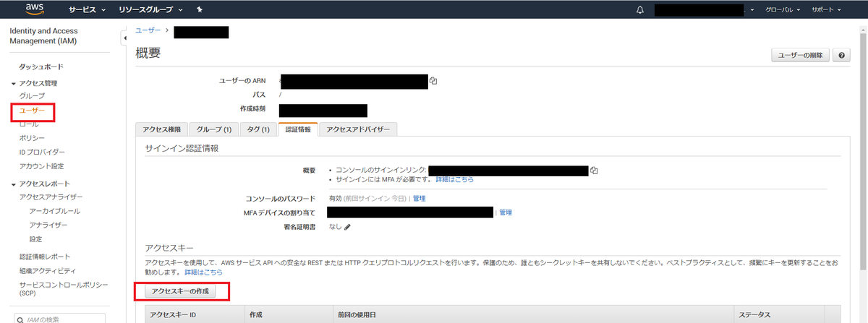Viewport: 868px width, 323px height.
Task: Open help question mark button
Action: tap(841, 56)
